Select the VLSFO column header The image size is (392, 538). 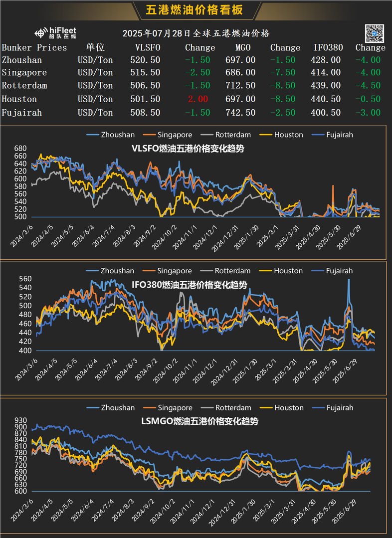pyautogui.click(x=148, y=48)
